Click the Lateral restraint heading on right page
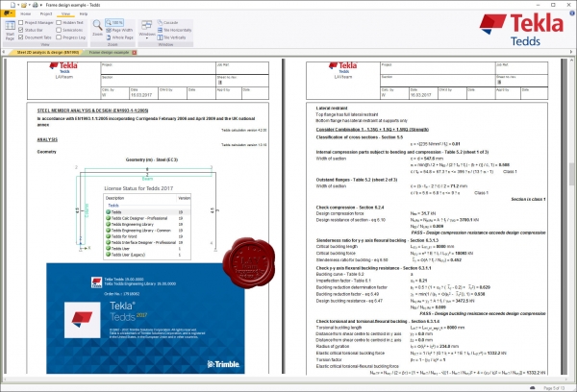The image size is (577, 392). tap(332, 109)
